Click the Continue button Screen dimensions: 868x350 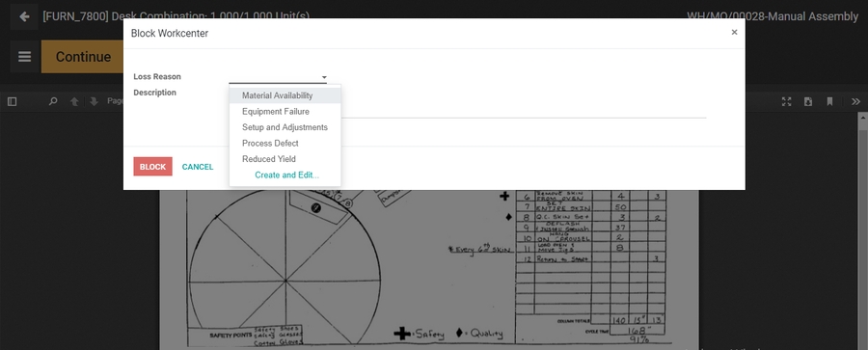tap(83, 57)
